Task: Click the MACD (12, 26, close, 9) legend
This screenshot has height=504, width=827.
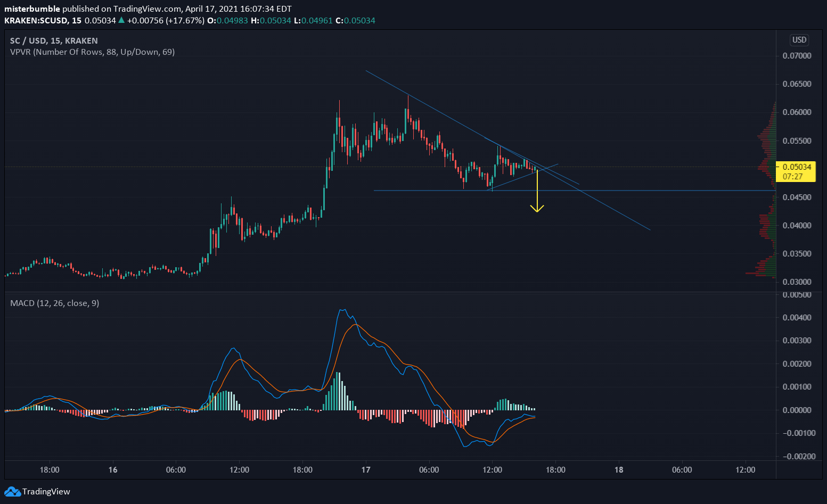Action: pos(54,303)
